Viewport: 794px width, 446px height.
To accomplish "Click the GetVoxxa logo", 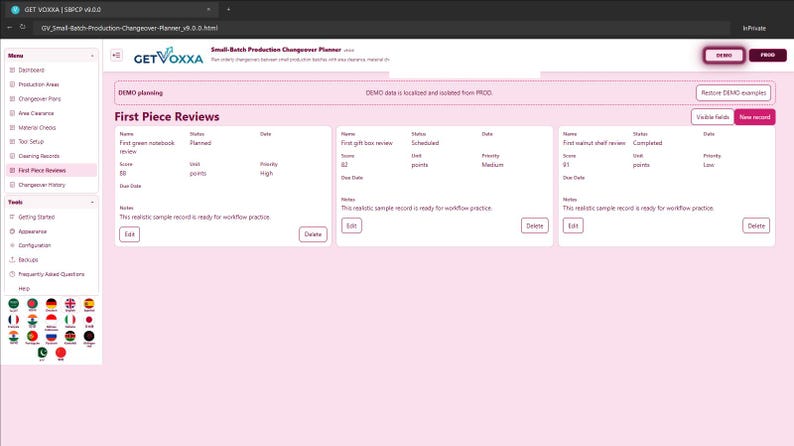I will (168, 56).
